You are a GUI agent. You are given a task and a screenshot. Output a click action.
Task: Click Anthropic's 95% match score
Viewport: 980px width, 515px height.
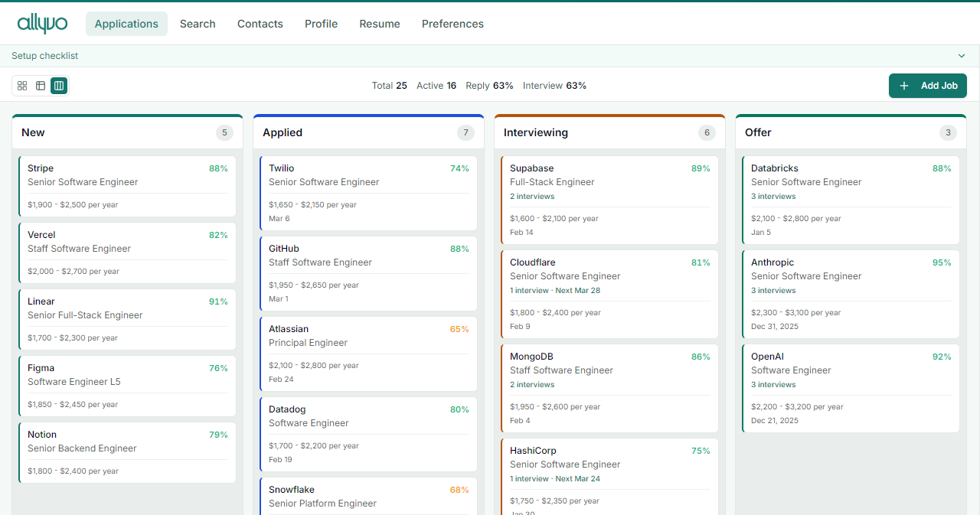942,262
